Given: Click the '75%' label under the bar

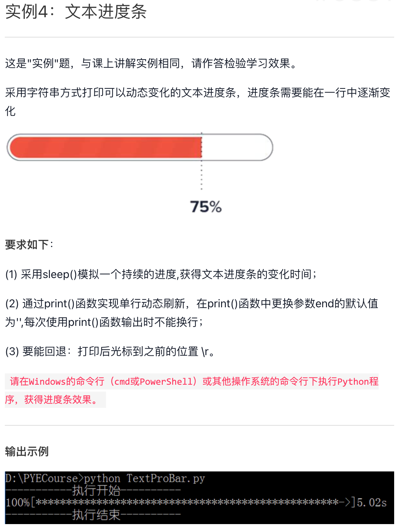Looking at the screenshot, I should [x=206, y=207].
